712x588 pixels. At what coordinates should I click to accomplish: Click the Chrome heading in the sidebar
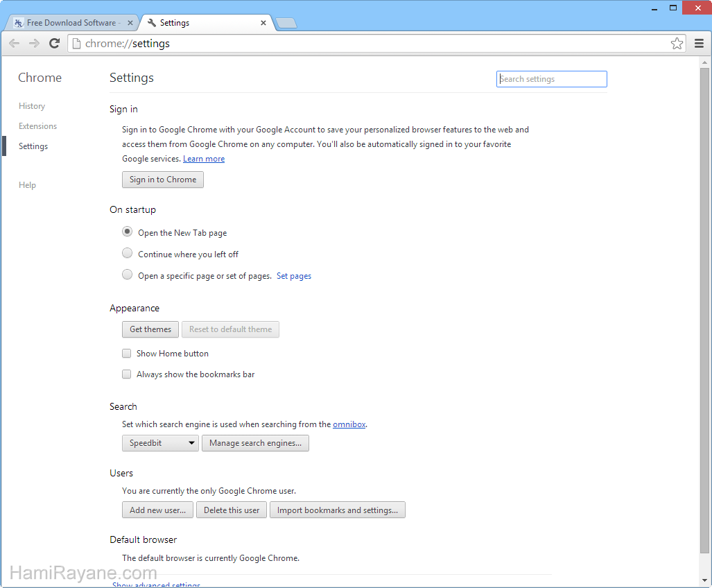pos(40,78)
